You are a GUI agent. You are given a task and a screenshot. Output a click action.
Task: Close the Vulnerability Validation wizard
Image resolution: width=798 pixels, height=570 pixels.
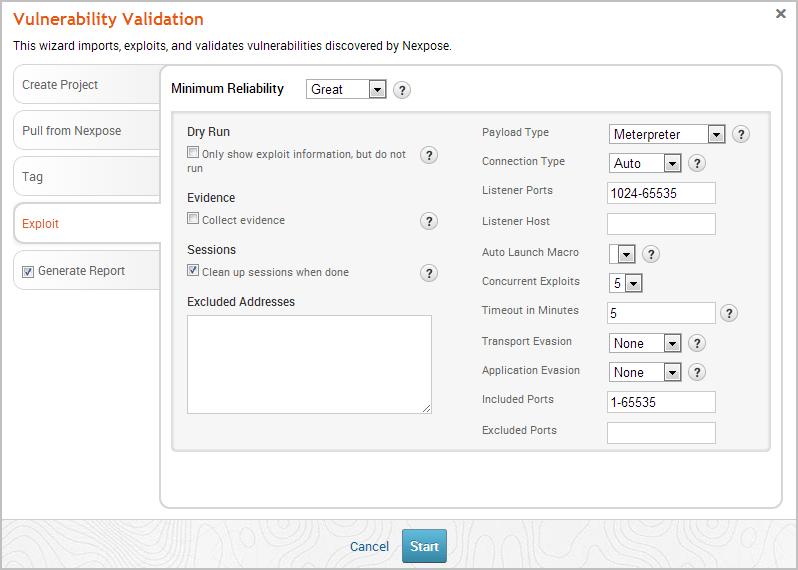point(780,14)
